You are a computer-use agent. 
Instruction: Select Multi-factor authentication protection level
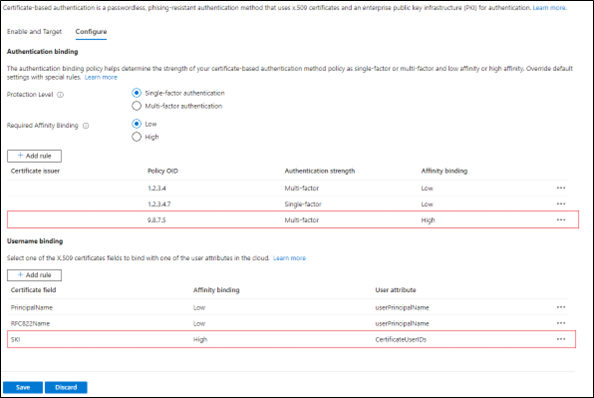click(136, 106)
